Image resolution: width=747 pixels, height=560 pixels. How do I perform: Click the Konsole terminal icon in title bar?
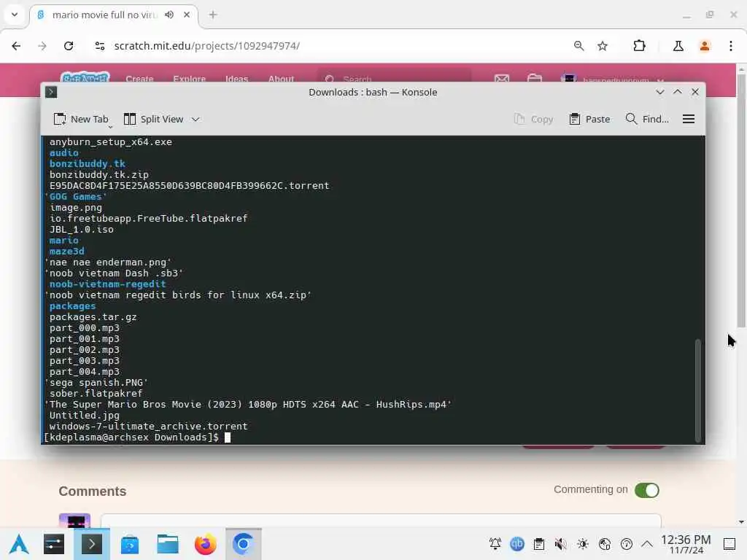[x=51, y=92]
